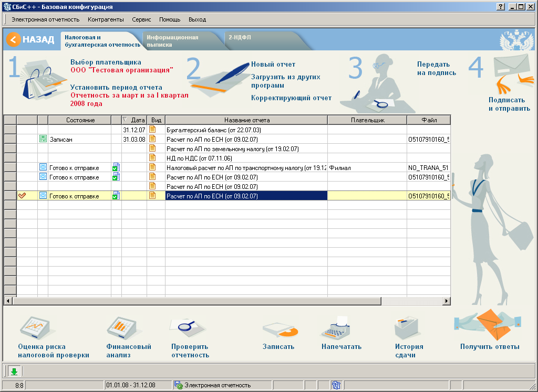Select Налоговая и бухгалтерская отчетность tab

click(x=102, y=41)
